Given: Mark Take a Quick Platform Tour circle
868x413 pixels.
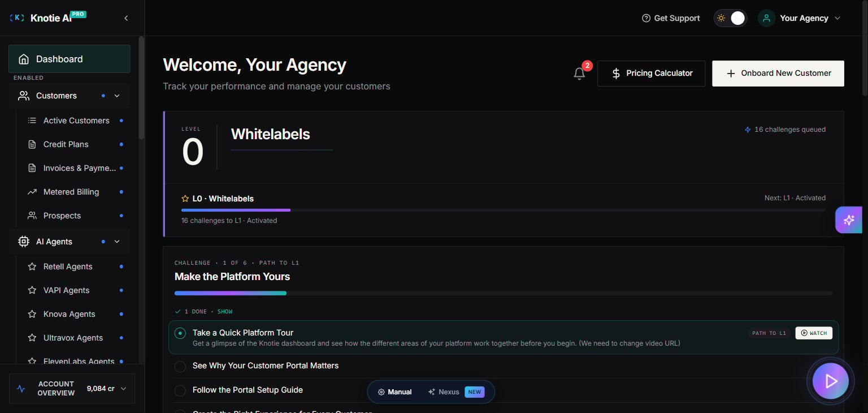Looking at the screenshot, I should [x=180, y=333].
